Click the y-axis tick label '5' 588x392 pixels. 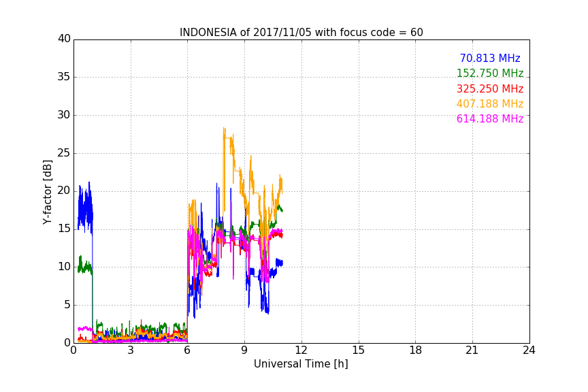coord(67,305)
